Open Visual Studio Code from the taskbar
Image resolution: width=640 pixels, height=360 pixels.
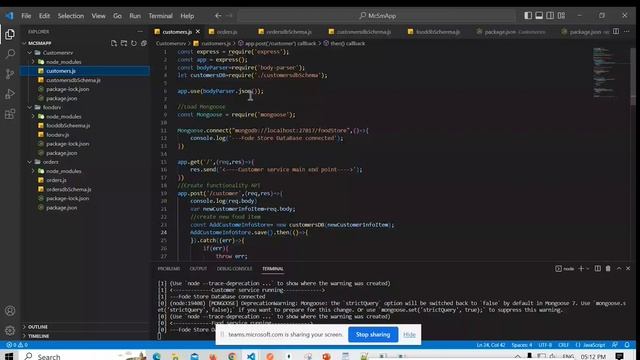tap(251, 356)
